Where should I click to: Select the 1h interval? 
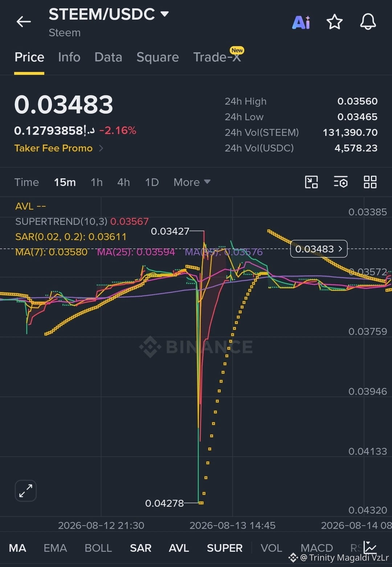point(97,182)
